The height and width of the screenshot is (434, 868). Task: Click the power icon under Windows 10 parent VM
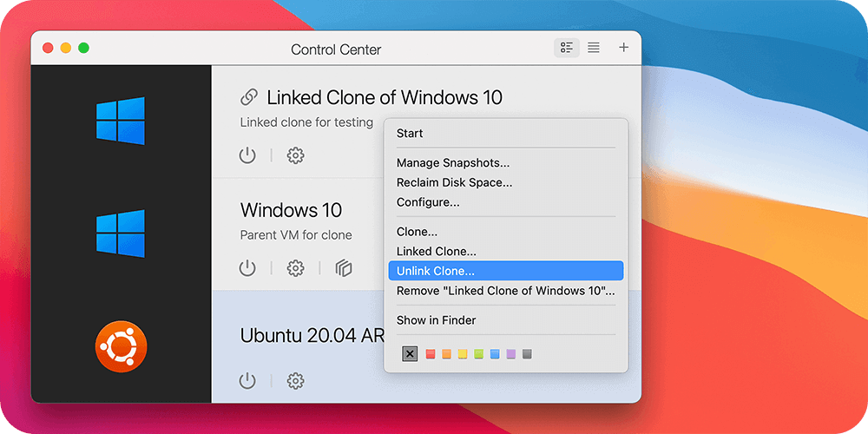pyautogui.click(x=248, y=268)
